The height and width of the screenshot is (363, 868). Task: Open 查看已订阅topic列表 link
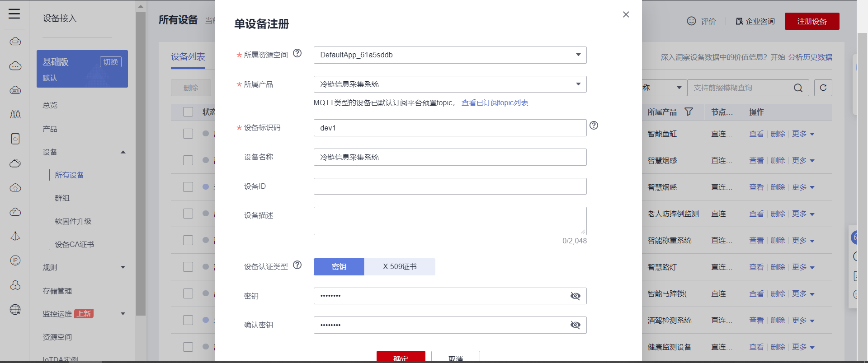coord(495,103)
